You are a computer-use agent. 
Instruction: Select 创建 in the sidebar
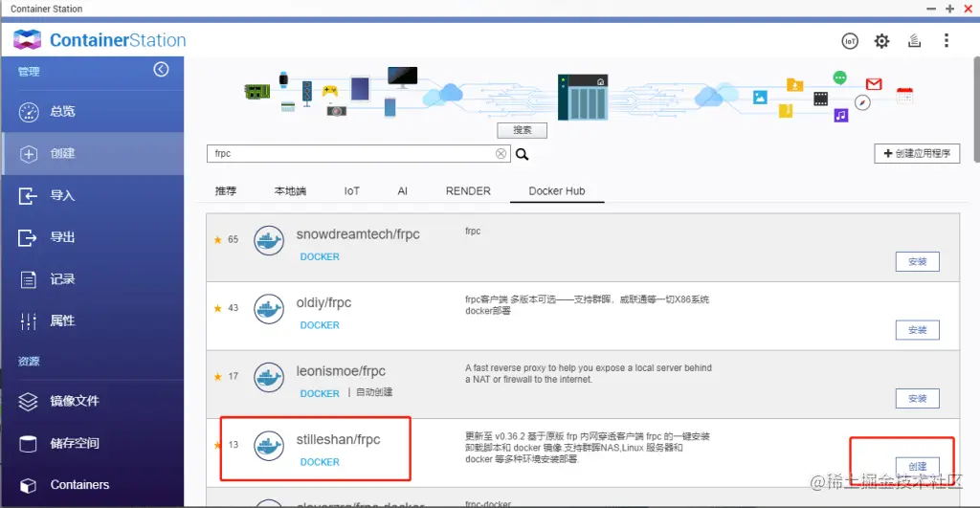click(x=93, y=153)
